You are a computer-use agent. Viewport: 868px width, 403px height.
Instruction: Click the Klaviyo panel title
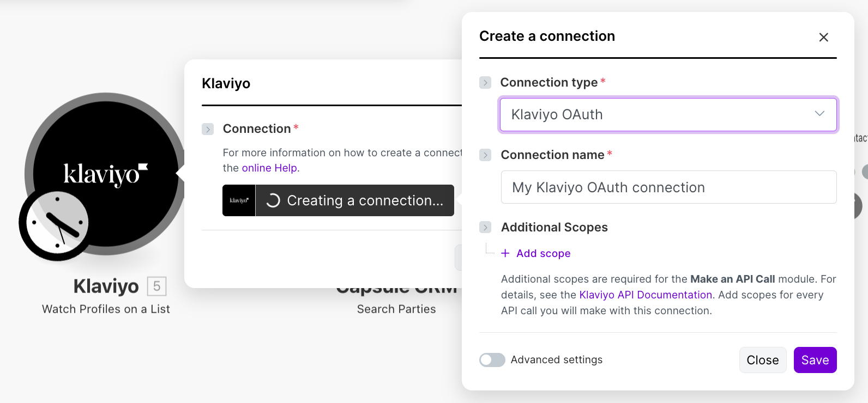click(226, 83)
